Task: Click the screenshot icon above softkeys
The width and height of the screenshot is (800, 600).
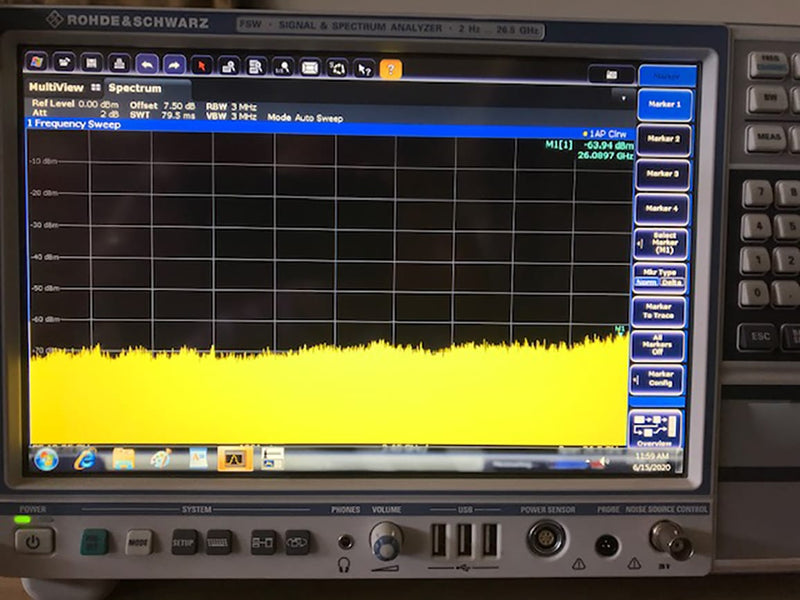Action: [x=611, y=74]
